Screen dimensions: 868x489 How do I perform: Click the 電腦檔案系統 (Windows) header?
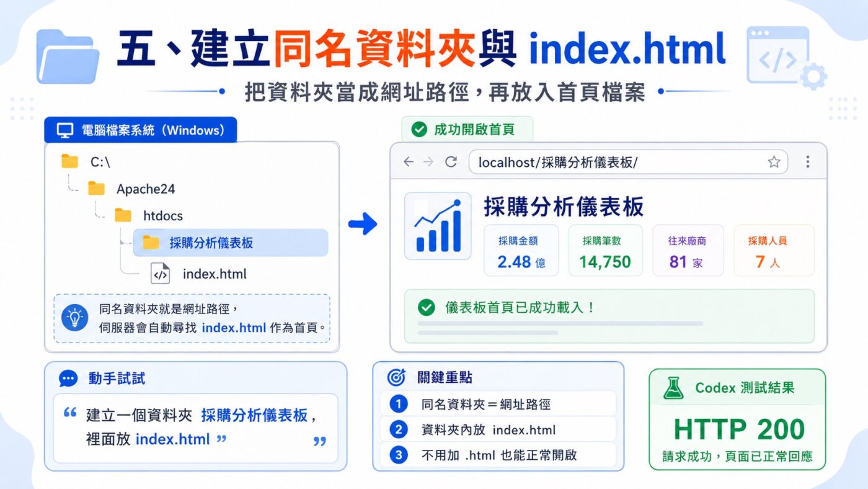(141, 130)
